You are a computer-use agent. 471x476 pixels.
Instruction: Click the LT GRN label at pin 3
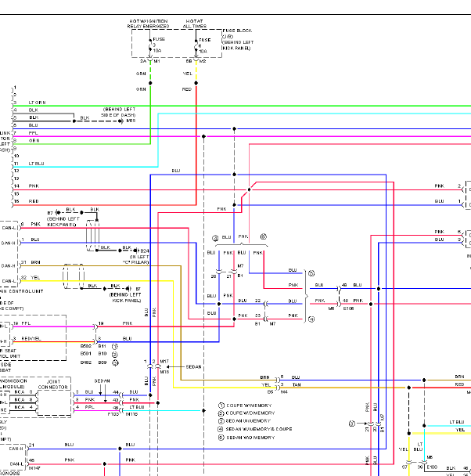37,103
